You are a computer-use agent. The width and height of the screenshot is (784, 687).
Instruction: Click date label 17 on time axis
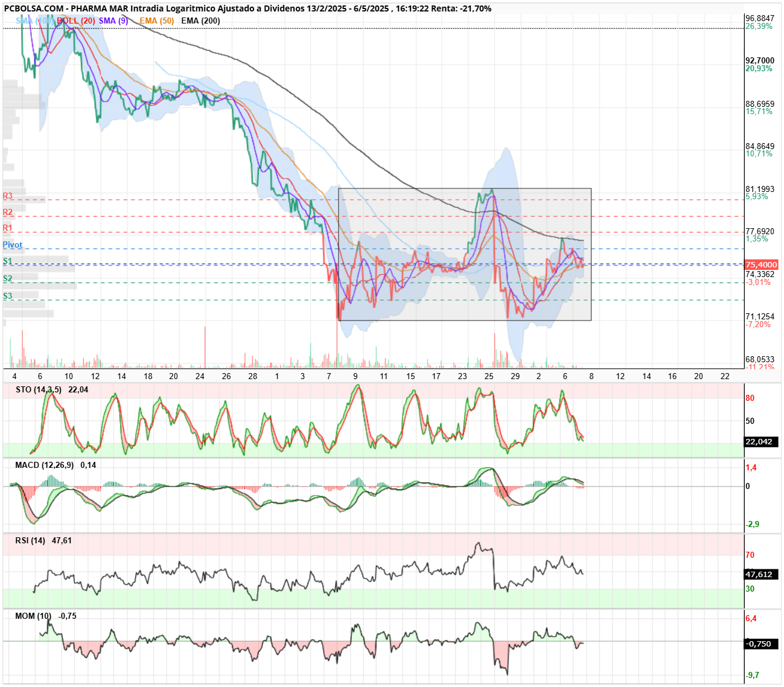coord(436,376)
